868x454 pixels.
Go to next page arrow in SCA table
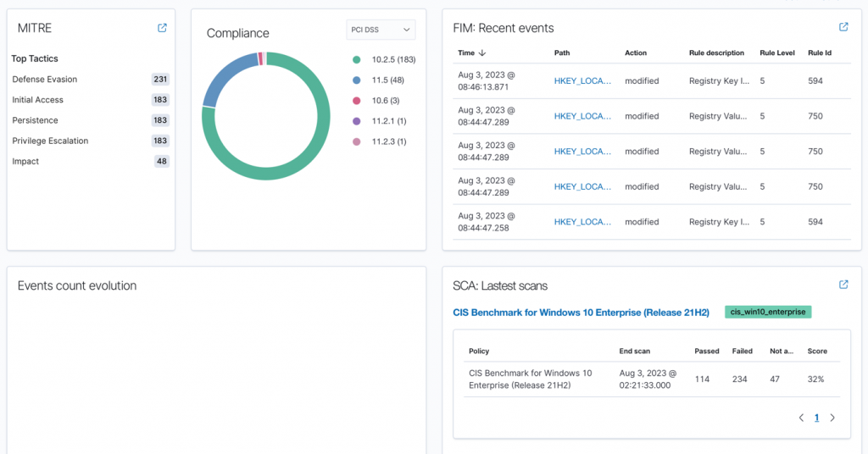pos(832,418)
